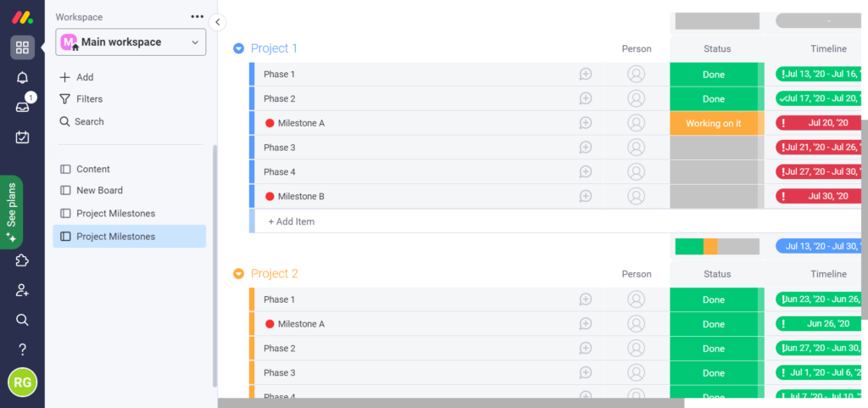Open the help question-mark icon
Screen dimensions: 868x408
[x=22, y=349]
